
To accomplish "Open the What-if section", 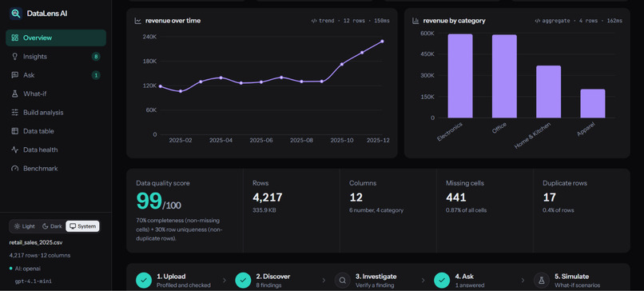I will [56, 94].
